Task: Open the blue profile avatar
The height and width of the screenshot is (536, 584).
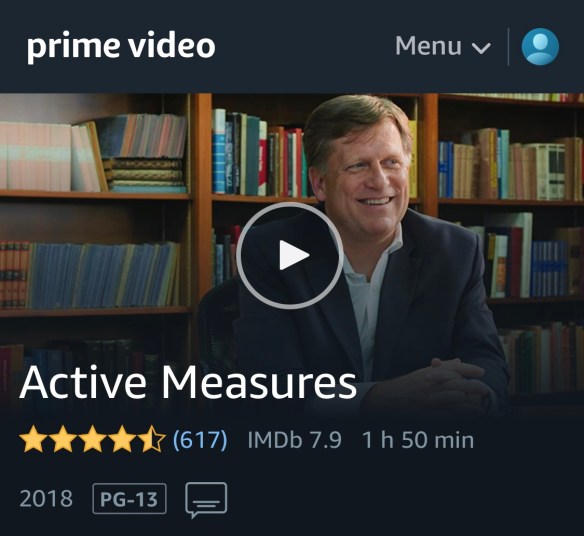Action: [540, 47]
